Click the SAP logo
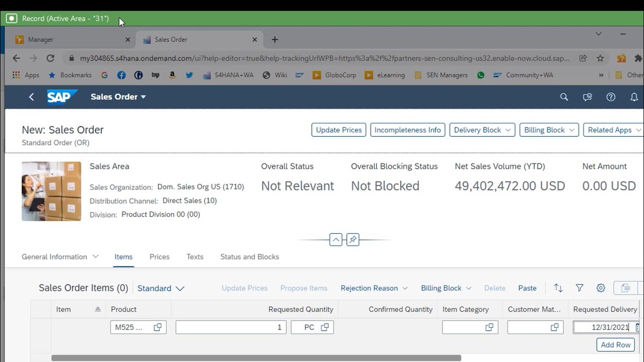The image size is (644, 362). (62, 97)
